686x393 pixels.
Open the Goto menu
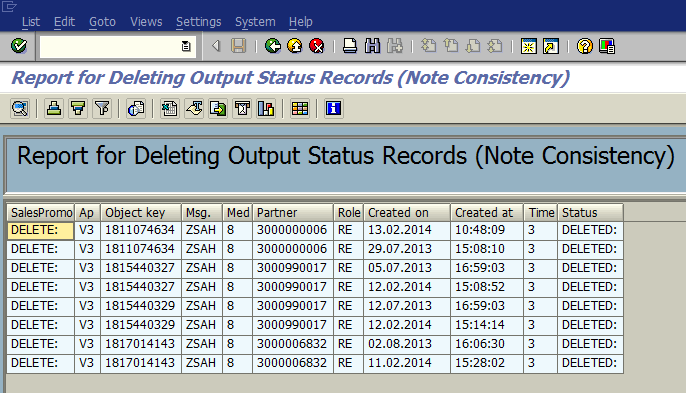(x=102, y=21)
